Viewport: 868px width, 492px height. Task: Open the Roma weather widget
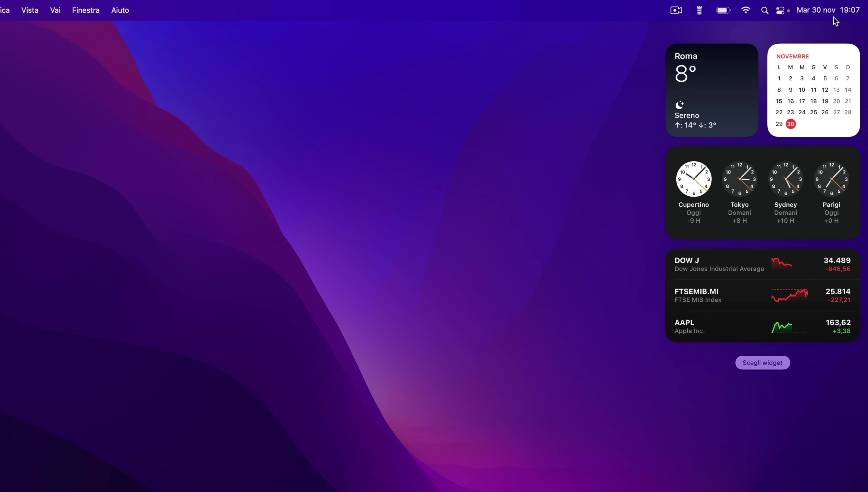click(712, 90)
